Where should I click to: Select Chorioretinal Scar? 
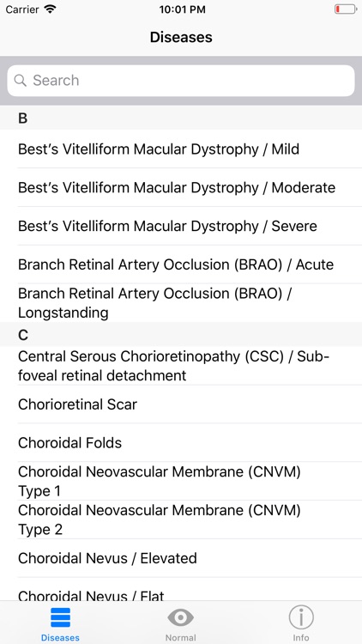click(x=181, y=404)
